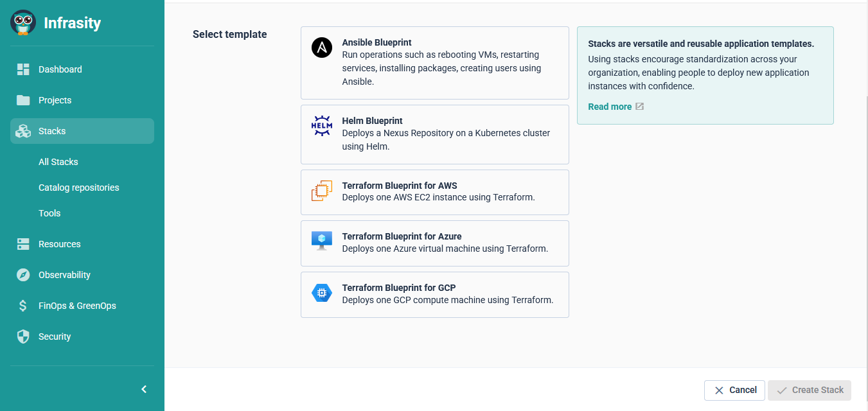Open the Projects section
This screenshot has height=411, width=868.
[x=55, y=100]
